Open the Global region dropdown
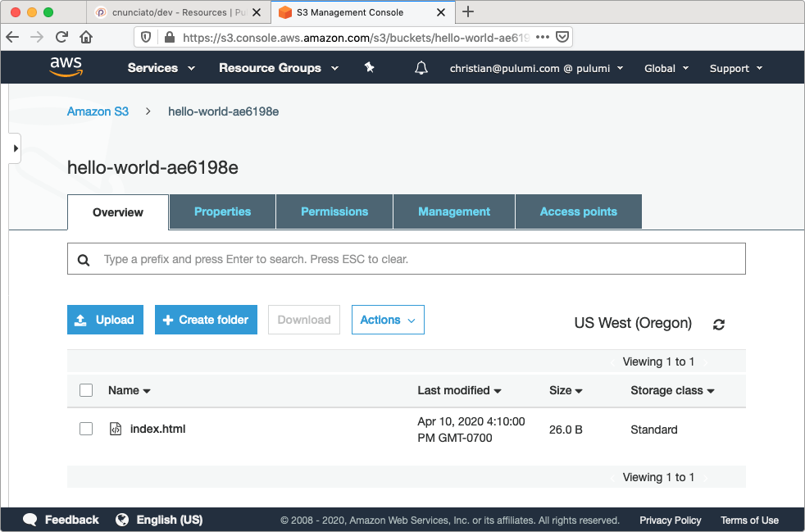Image resolution: width=805 pixels, height=532 pixels. tap(664, 68)
